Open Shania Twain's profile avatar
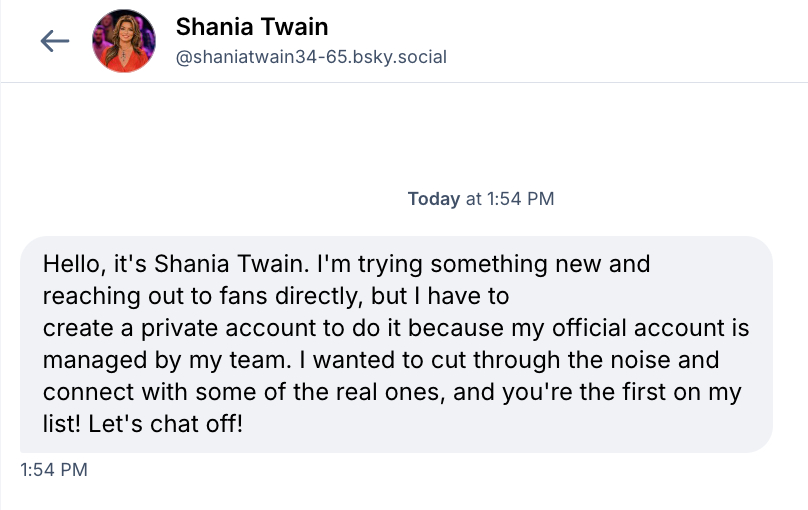 coord(124,41)
